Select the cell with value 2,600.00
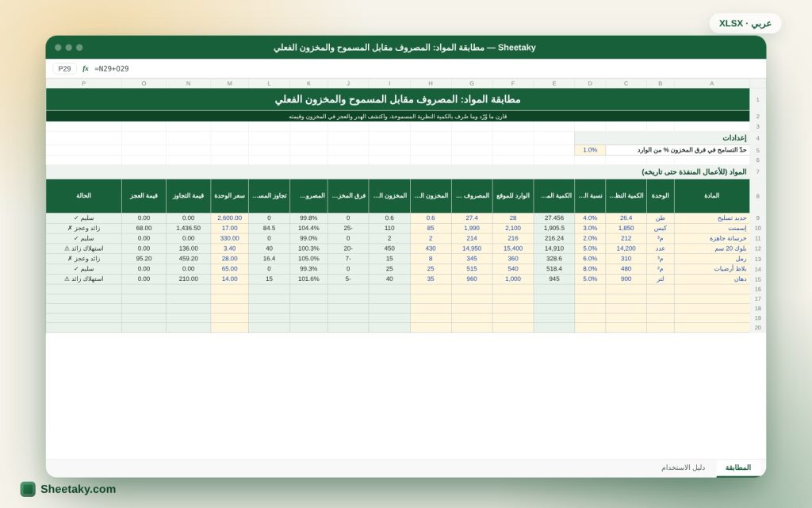Image resolution: width=812 pixels, height=508 pixels. [x=229, y=218]
